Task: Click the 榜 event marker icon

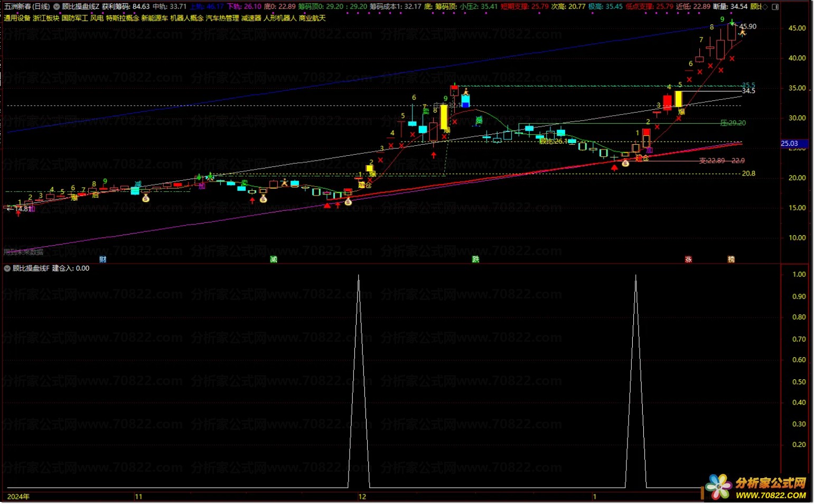Action: coord(731,259)
